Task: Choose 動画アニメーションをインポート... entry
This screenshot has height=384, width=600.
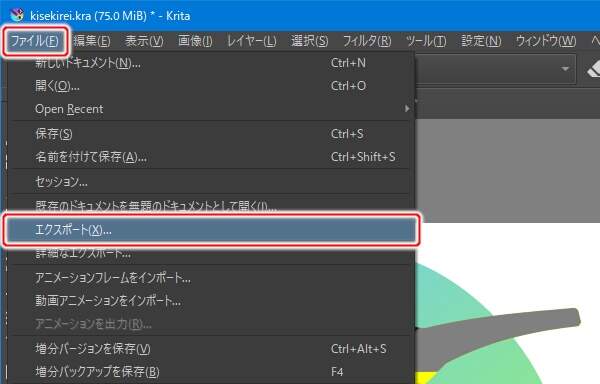Action: point(212,301)
